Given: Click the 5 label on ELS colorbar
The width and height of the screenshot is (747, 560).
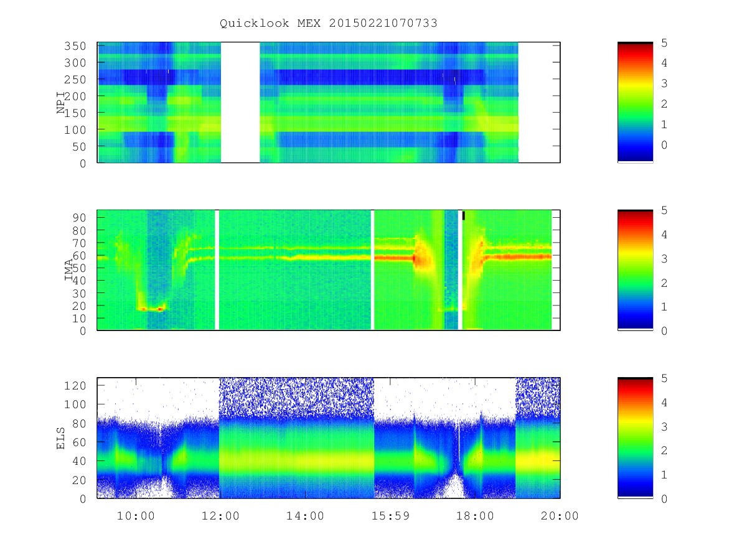Looking at the screenshot, I should tap(664, 377).
